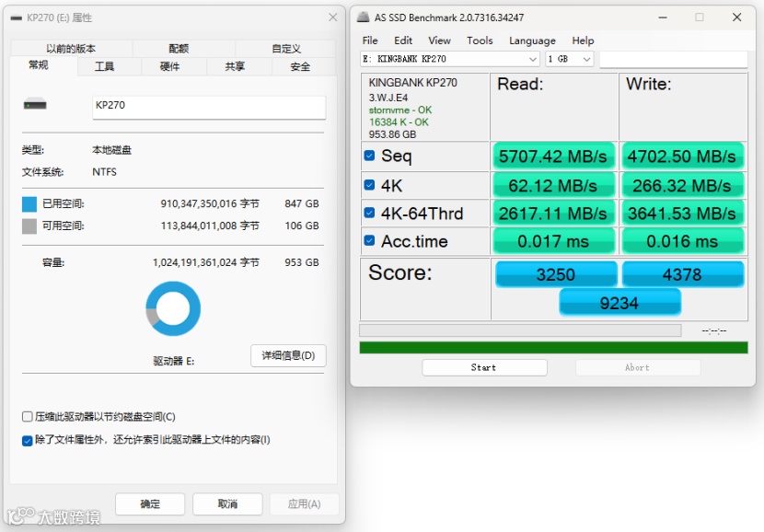Uncheck the 4K benchmark checkbox
This screenshot has height=532, width=764.
click(x=369, y=185)
